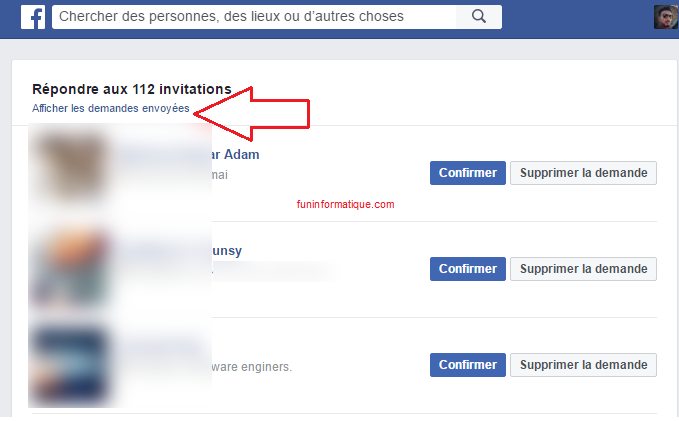Open the profile avatar in top bar
The width and height of the screenshot is (679, 421).
pos(666,17)
